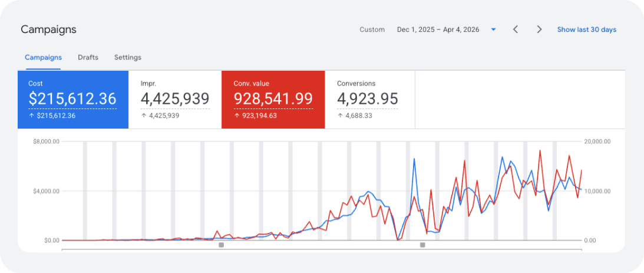The image size is (644, 273).
Task: Click the blue cost line peak in chart
Action: 502,157
